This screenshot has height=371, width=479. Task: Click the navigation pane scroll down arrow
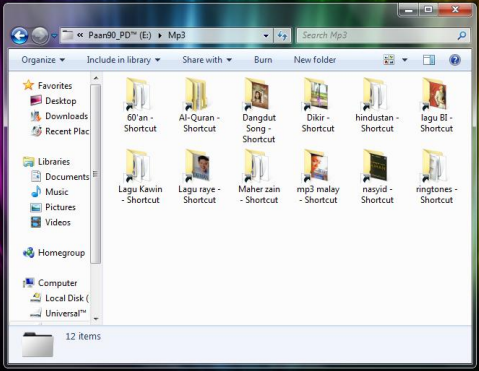(x=96, y=319)
